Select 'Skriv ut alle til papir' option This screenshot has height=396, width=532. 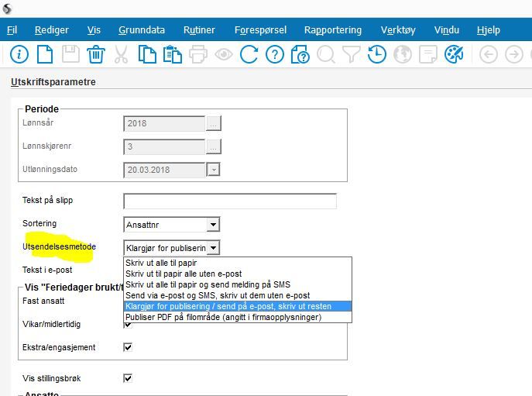pos(238,263)
